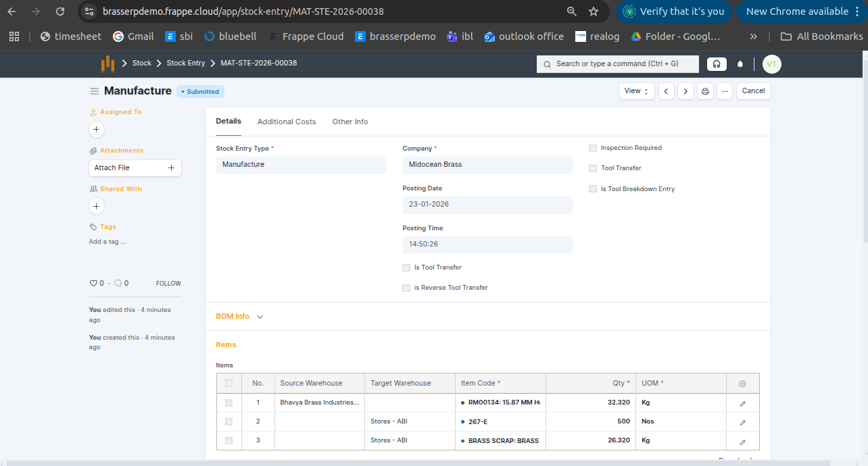Switch to the Other Info tab

coord(349,122)
